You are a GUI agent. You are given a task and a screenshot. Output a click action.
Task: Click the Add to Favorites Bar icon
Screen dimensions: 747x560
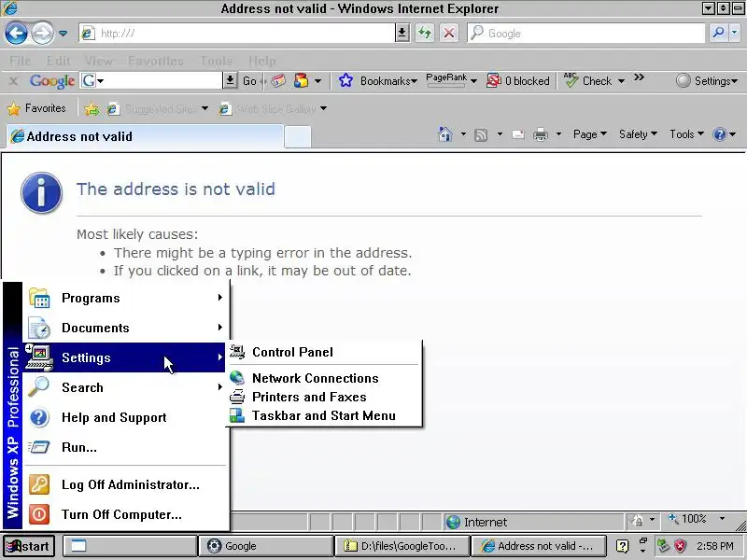point(92,109)
